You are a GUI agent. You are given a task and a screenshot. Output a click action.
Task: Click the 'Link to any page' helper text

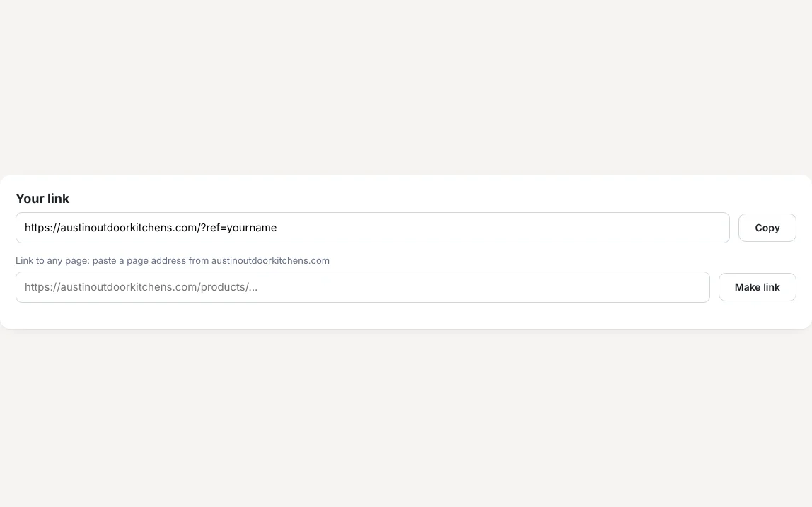tap(173, 260)
